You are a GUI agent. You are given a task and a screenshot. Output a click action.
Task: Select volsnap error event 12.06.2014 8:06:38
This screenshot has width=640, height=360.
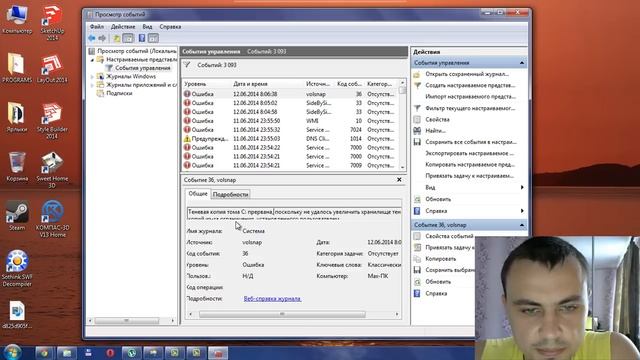point(290,94)
